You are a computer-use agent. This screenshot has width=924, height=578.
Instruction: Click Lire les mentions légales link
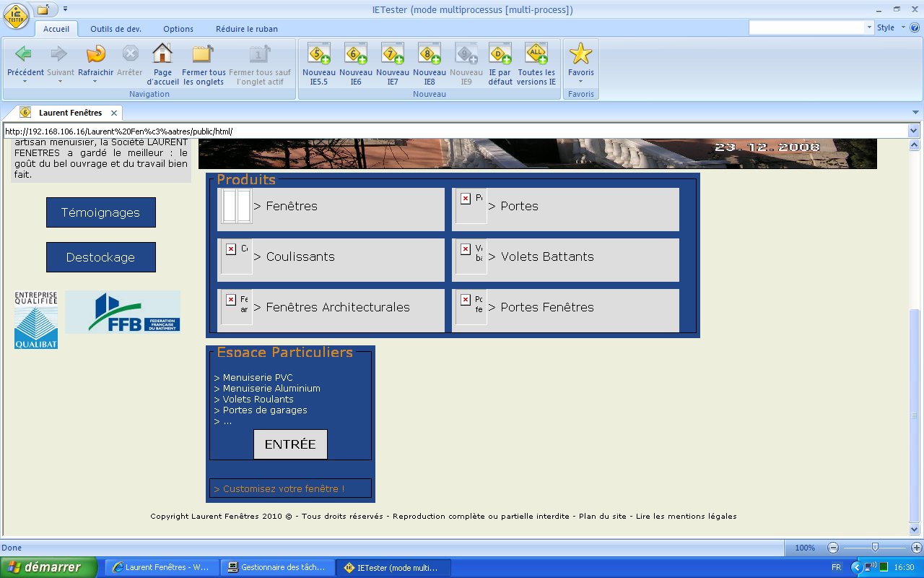click(687, 517)
